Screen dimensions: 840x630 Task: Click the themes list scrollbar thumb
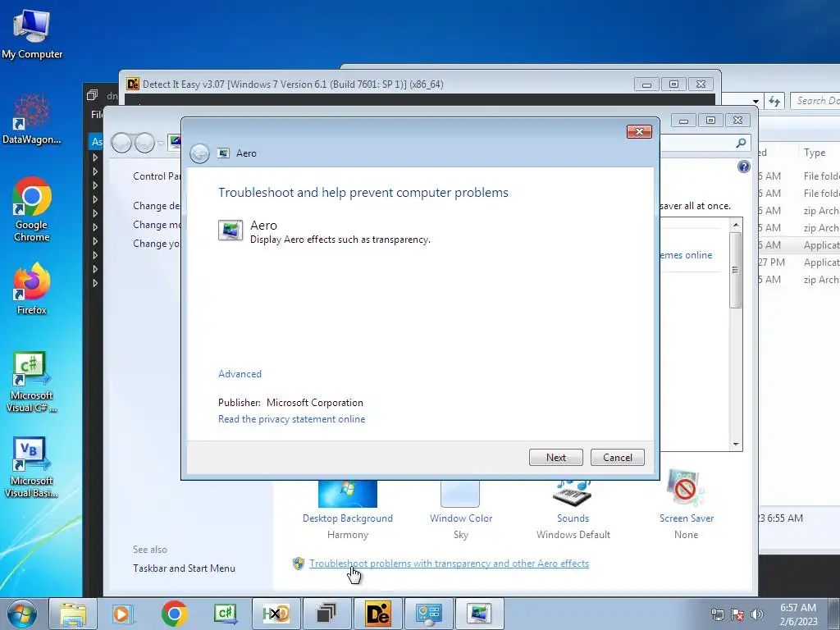(736, 269)
